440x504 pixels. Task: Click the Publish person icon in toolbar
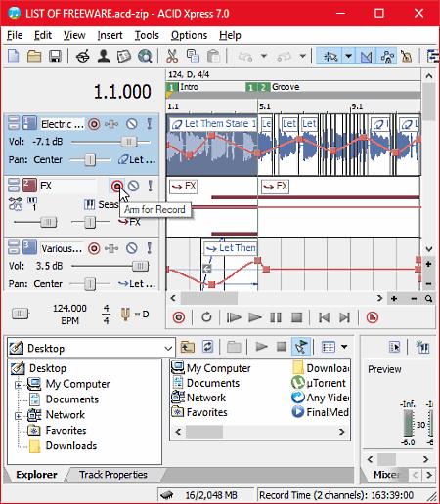pyautogui.click(x=104, y=56)
